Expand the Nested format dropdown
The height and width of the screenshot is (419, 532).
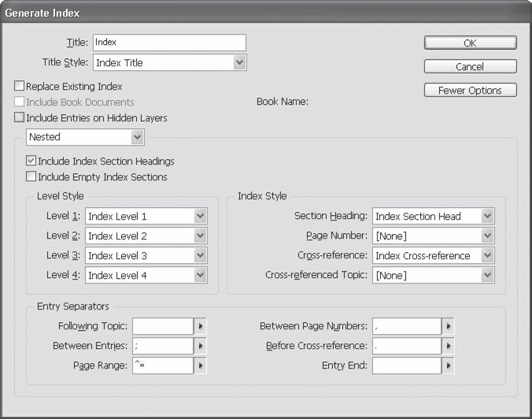137,137
